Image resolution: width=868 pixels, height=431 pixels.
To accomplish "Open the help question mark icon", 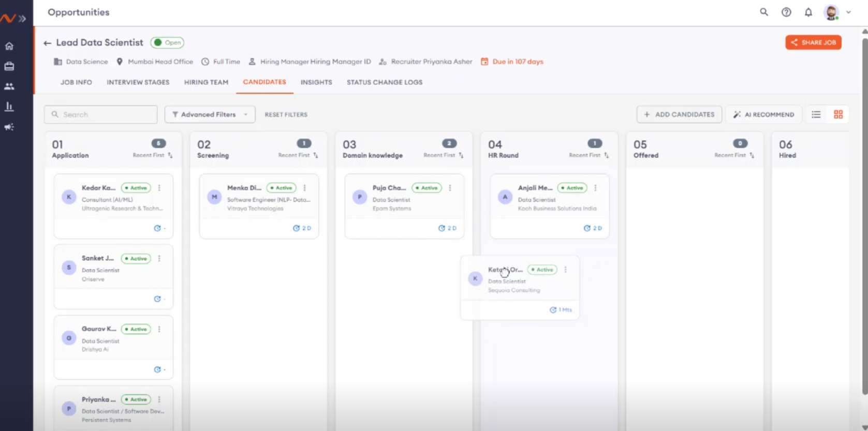I will click(786, 12).
